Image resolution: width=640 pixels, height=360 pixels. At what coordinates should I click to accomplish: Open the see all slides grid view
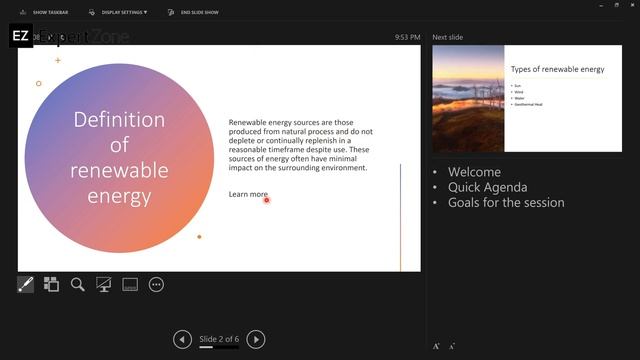coord(51,284)
